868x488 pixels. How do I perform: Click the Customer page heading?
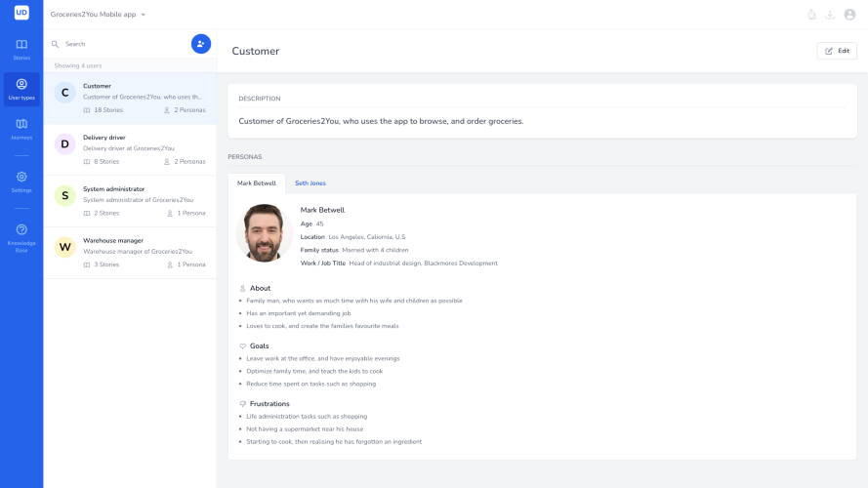(255, 51)
